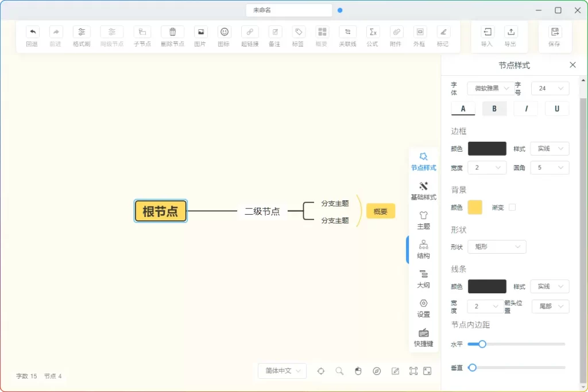Image resolution: width=588 pixels, height=392 pixels.
Task: Open the 图标 emoji icon picker
Action: point(225,32)
